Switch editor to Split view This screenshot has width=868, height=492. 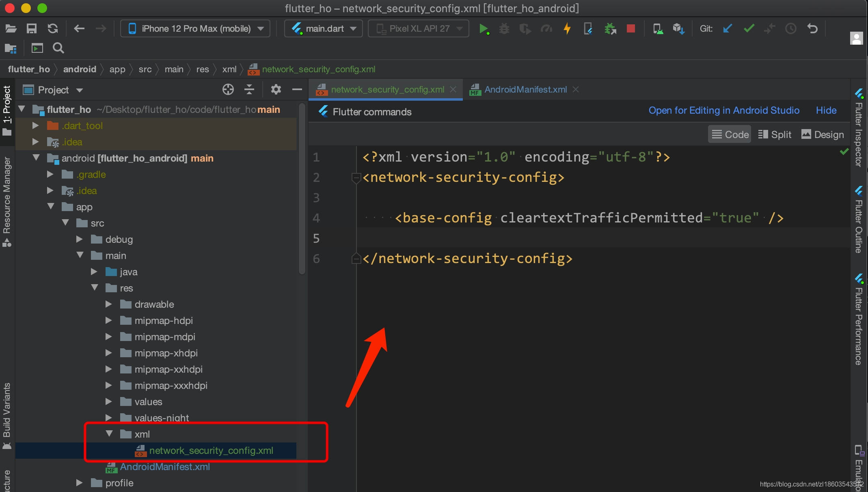tap(775, 134)
